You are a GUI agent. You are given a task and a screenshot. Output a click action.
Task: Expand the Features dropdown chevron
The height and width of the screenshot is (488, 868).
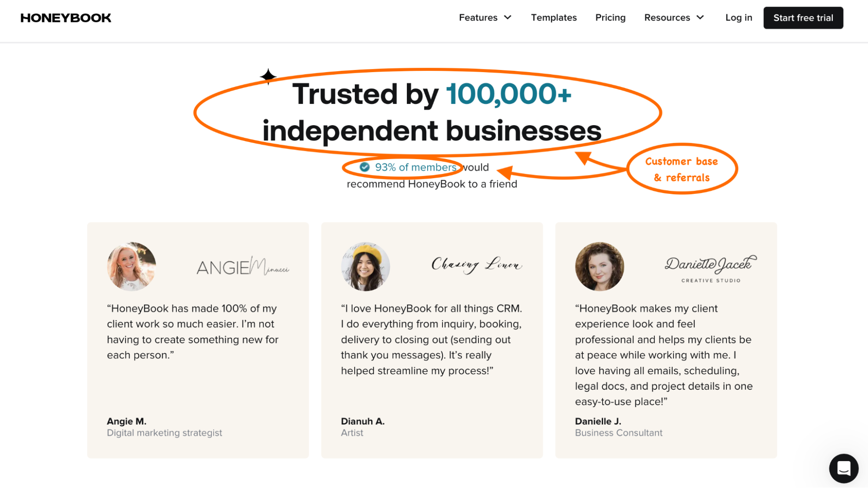pos(508,18)
